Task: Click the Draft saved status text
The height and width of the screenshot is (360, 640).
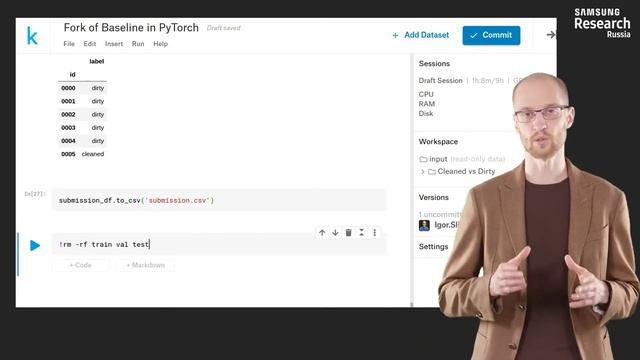Action: pyautogui.click(x=223, y=28)
